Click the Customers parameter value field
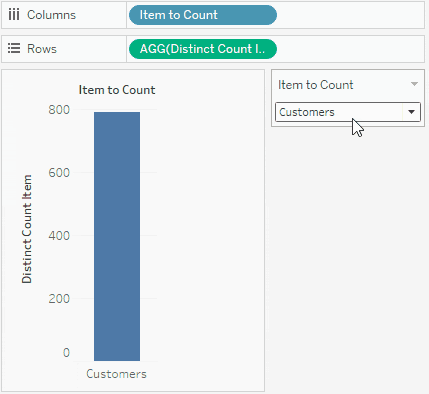This screenshot has width=429, height=394. [348, 112]
